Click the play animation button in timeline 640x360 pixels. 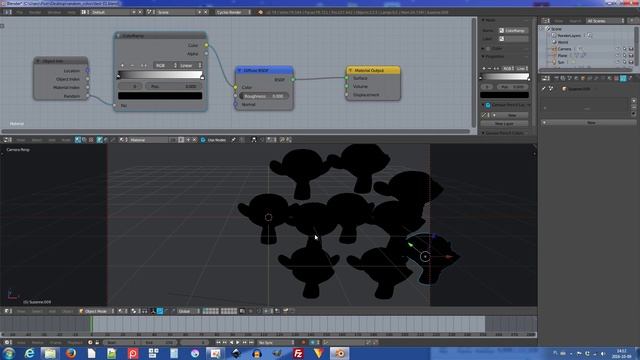pyautogui.click(x=238, y=342)
